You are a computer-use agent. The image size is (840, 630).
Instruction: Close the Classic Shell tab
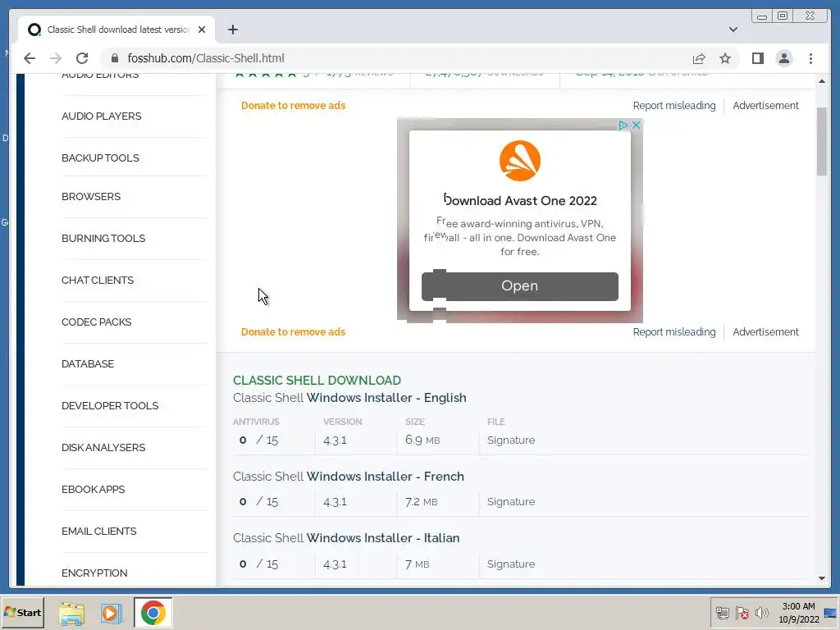pos(202,30)
